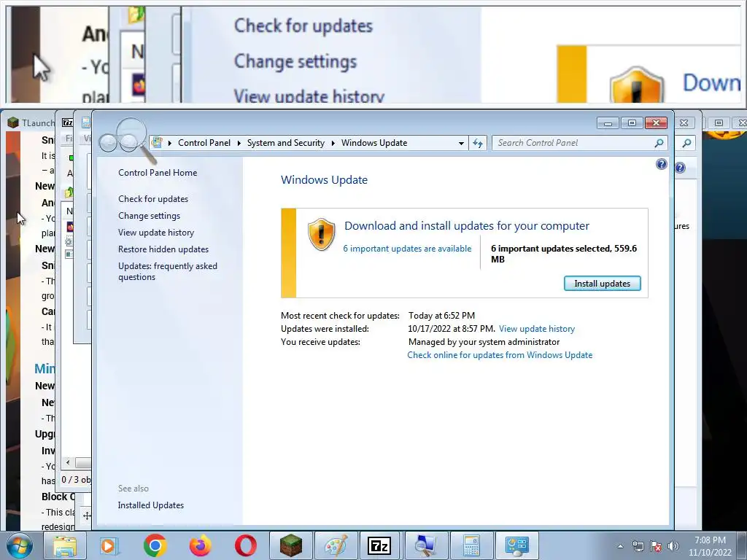Click 'Managed by your system administrator' text
The height and width of the screenshot is (560, 747).
[484, 342]
